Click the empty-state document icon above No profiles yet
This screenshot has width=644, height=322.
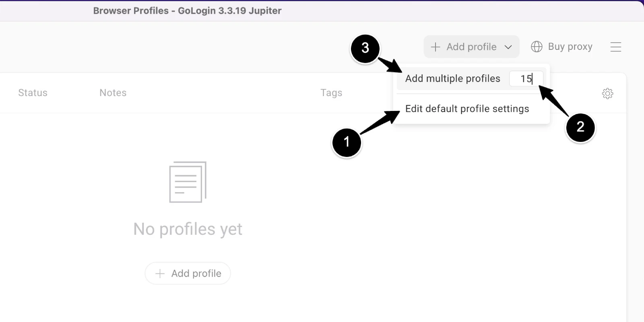[188, 183]
